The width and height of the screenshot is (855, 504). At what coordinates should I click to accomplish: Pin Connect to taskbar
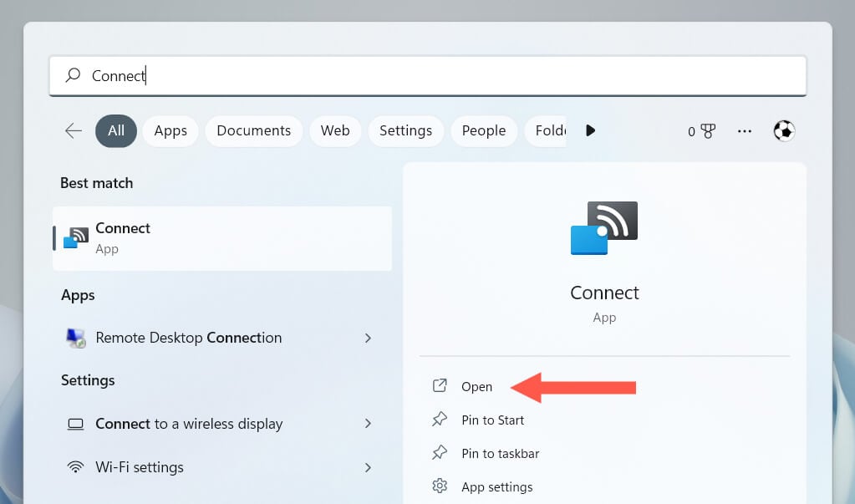tap(500, 453)
